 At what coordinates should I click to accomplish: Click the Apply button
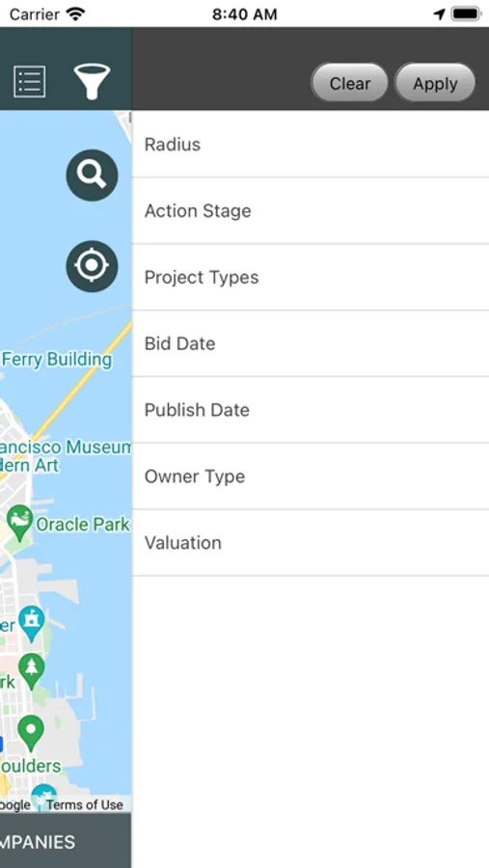(435, 83)
